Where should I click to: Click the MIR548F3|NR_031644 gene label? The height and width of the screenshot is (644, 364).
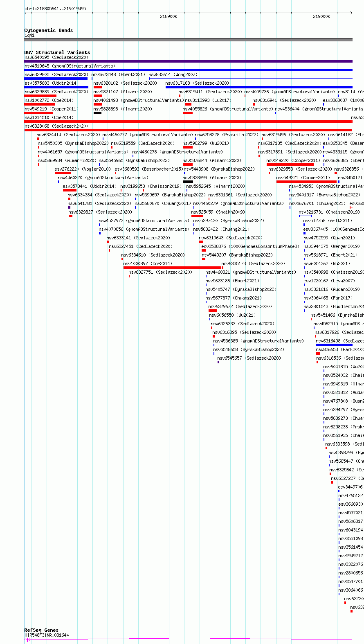pyautogui.click(x=47, y=635)
